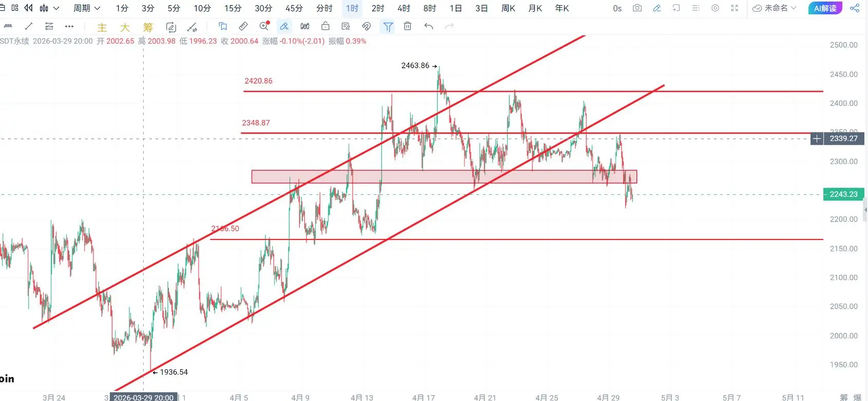Select the horizontal price line tool
The image size is (868, 401).
pos(8,26)
